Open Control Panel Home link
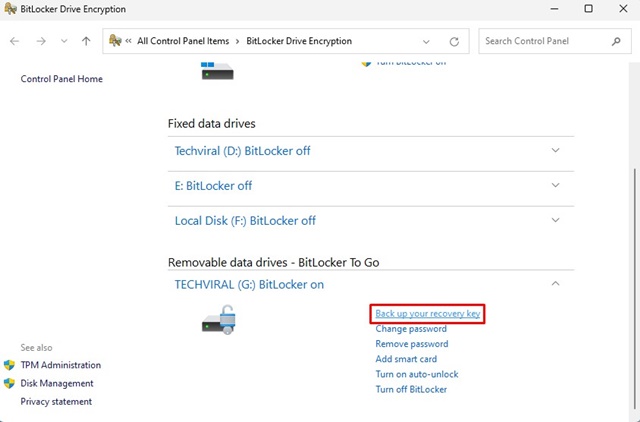This screenshot has height=422, width=640. click(62, 79)
